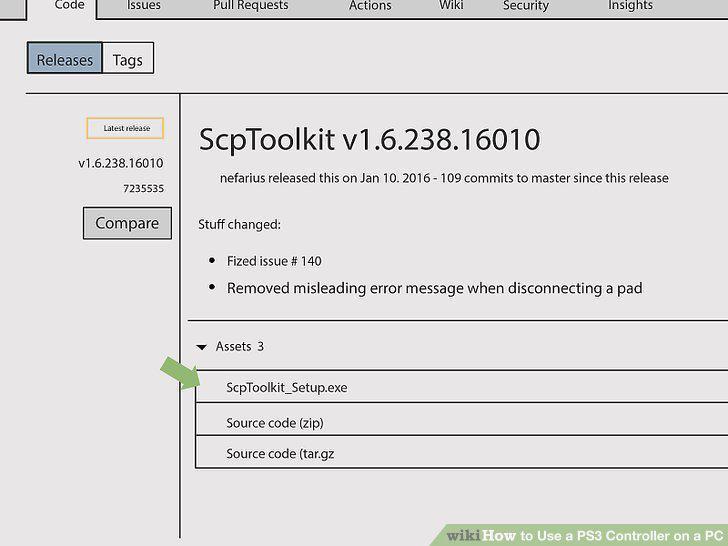Switch to the Tags view
Image resolution: width=728 pixels, height=546 pixels.
coord(128,58)
